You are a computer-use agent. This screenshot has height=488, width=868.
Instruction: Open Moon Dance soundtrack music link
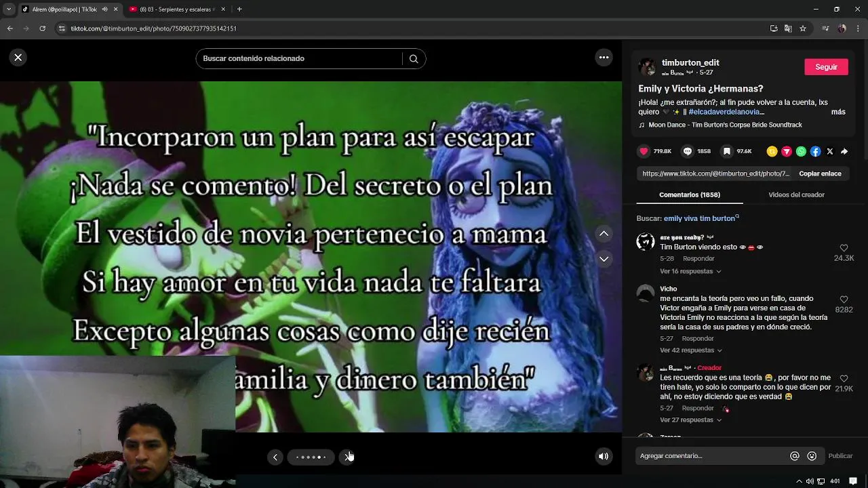725,125
